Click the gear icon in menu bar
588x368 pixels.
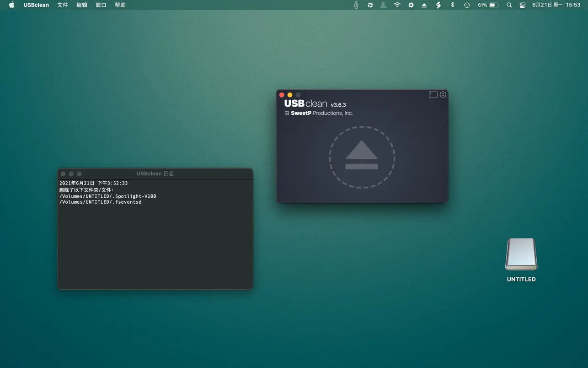tap(411, 5)
